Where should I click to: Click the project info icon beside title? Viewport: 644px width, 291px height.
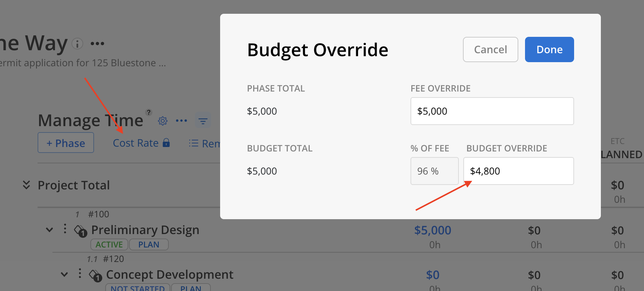coord(77,44)
